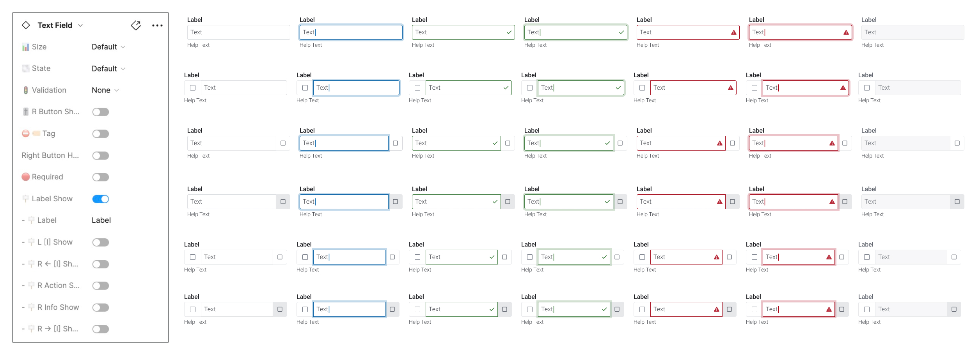Open the State dropdown showing Default
Image resolution: width=980 pixels, height=355 pixels.
(108, 68)
